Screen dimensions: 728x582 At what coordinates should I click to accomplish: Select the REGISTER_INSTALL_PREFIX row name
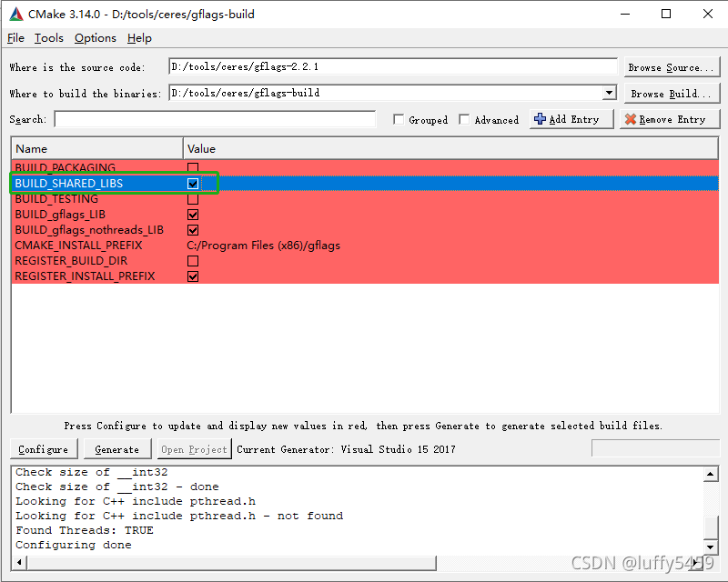[85, 276]
